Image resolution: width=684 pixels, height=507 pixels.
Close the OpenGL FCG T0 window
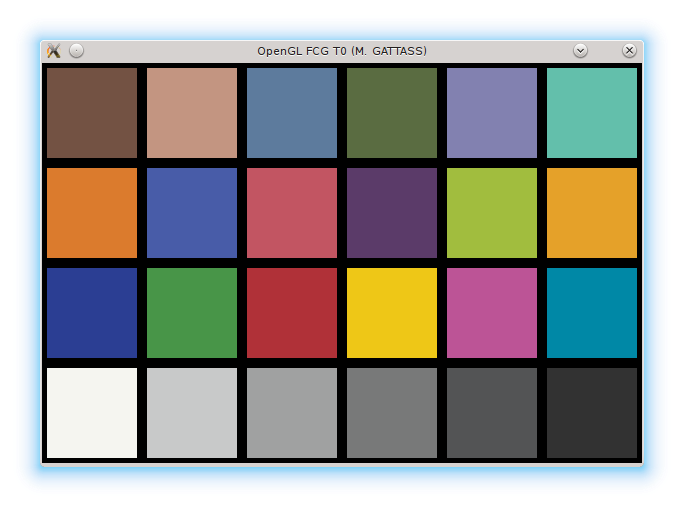[629, 51]
